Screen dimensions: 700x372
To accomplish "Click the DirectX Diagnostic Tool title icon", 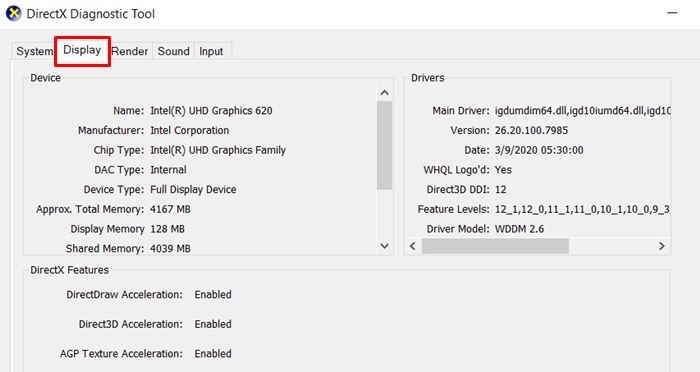I will tap(13, 13).
